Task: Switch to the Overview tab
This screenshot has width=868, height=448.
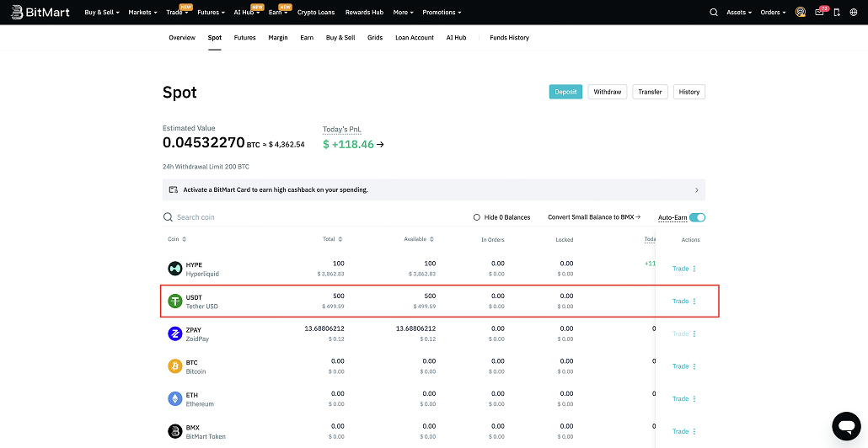Action: 182,38
